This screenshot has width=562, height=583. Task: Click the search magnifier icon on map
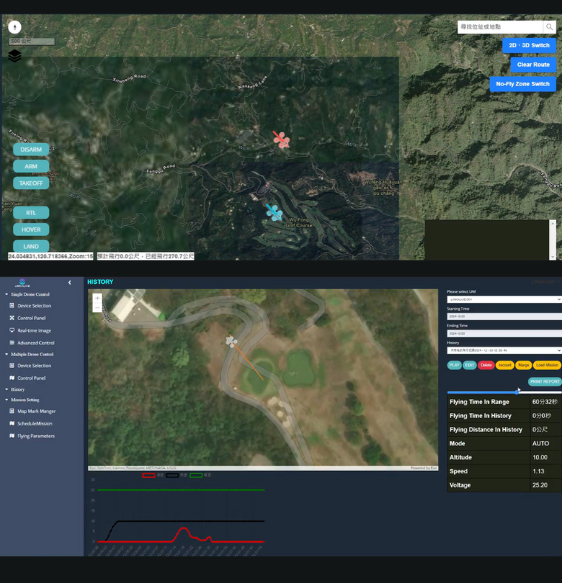point(549,27)
